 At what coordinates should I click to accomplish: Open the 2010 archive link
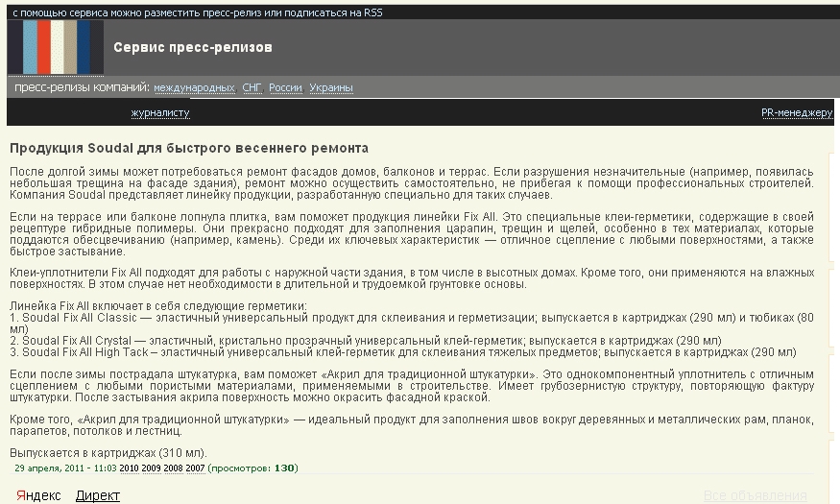point(129,468)
